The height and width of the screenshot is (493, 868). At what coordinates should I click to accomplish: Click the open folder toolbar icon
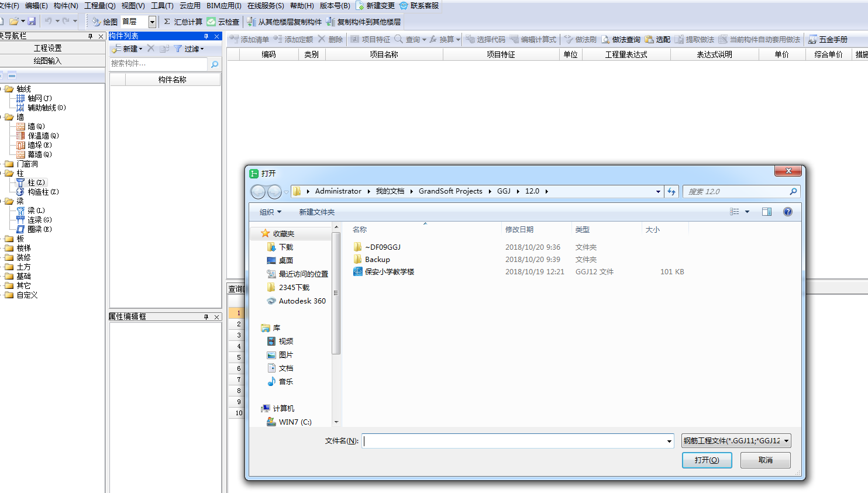[13, 21]
